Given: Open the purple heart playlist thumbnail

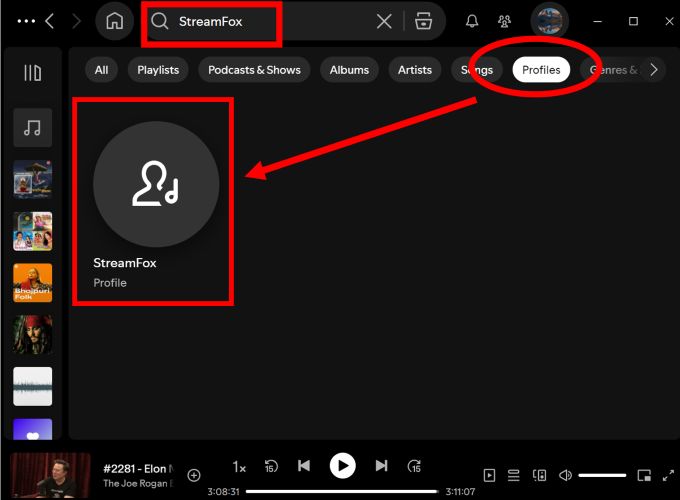Looking at the screenshot, I should click(x=33, y=429).
